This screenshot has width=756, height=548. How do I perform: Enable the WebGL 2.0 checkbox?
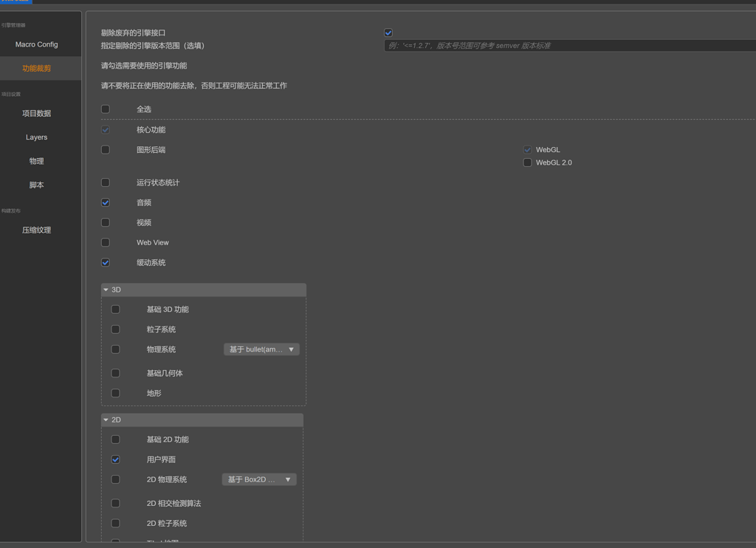tap(527, 162)
